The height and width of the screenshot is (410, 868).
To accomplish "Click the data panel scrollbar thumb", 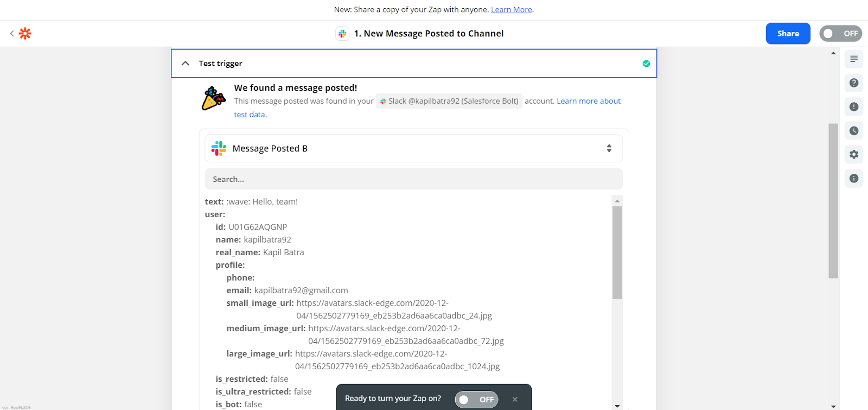I will [617, 253].
